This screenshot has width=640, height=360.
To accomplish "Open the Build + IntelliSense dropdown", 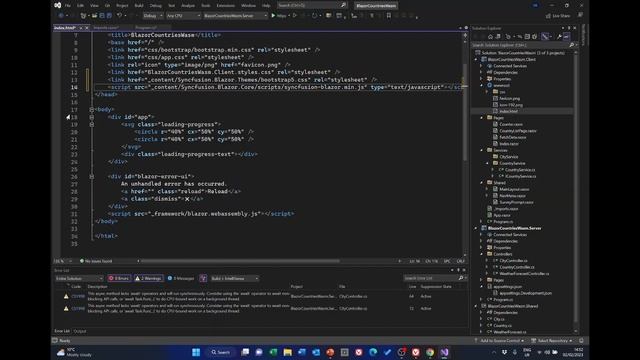I will (234, 278).
